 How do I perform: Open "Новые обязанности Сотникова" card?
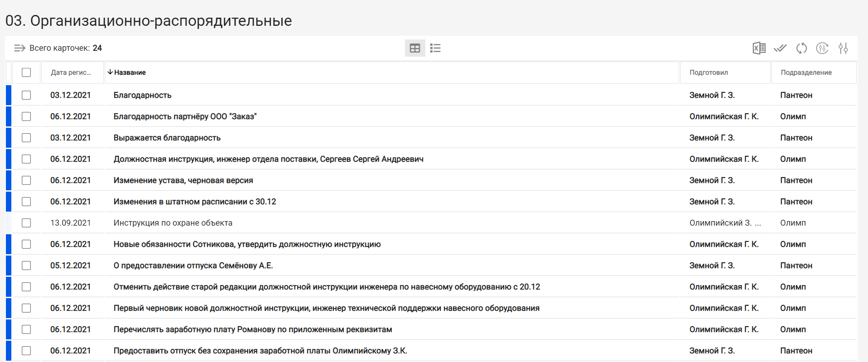coord(247,244)
